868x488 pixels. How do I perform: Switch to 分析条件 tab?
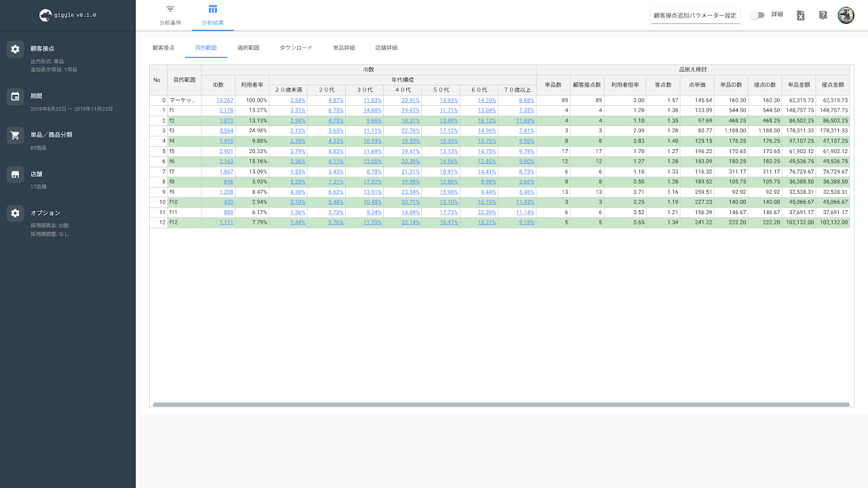point(170,15)
